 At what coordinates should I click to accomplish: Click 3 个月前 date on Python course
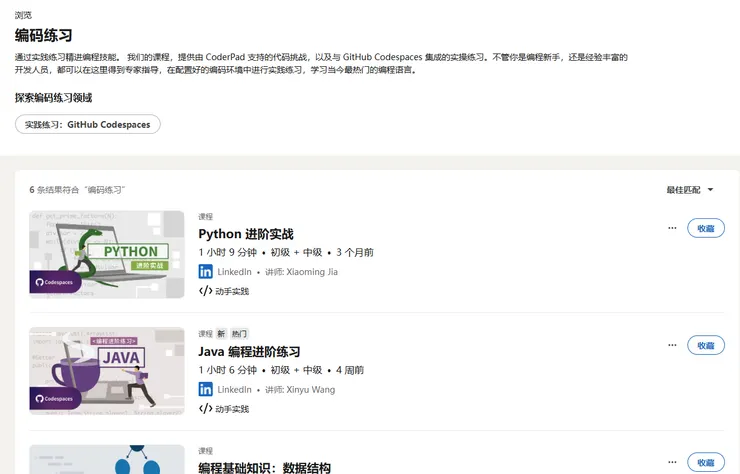pos(354,253)
